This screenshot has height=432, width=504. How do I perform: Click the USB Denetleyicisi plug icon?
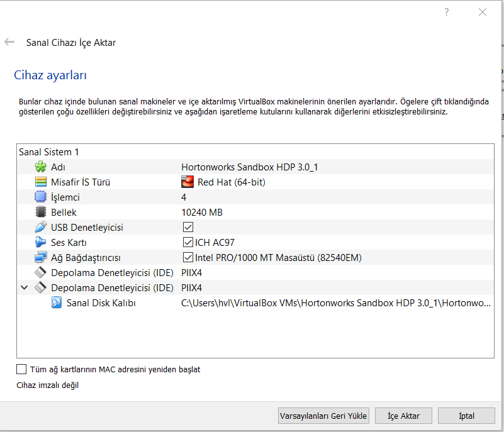[x=40, y=227]
